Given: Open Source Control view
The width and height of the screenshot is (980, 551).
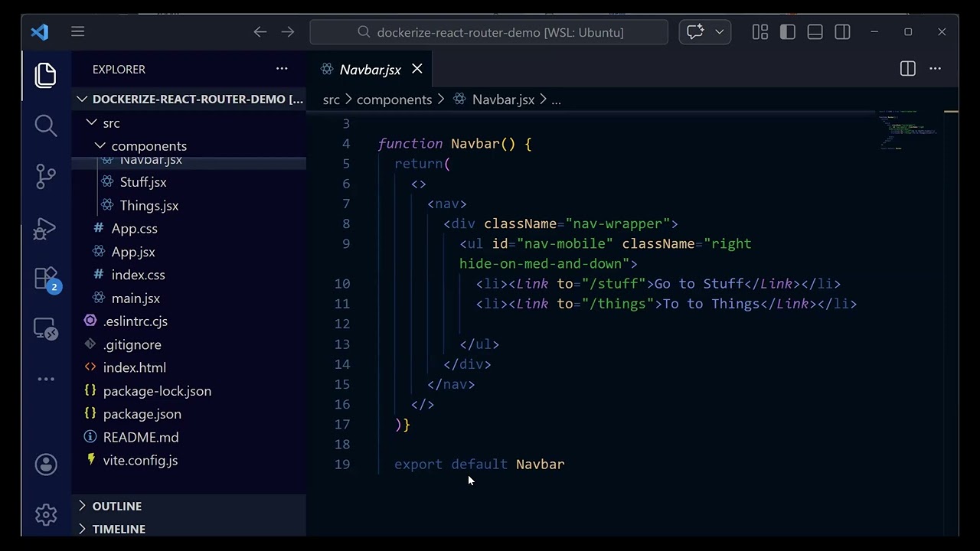Looking at the screenshot, I should [46, 177].
